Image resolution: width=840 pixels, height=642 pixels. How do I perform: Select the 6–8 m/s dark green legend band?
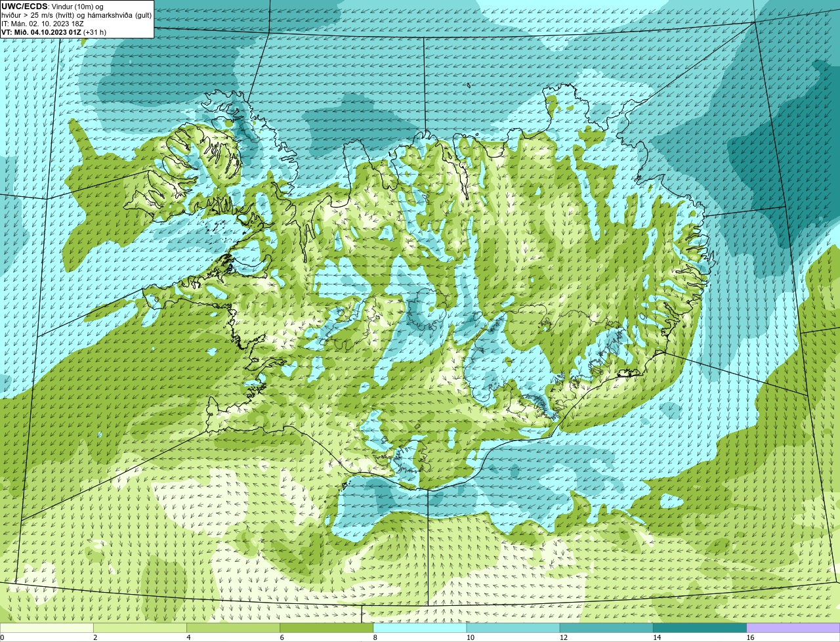[x=326, y=628]
